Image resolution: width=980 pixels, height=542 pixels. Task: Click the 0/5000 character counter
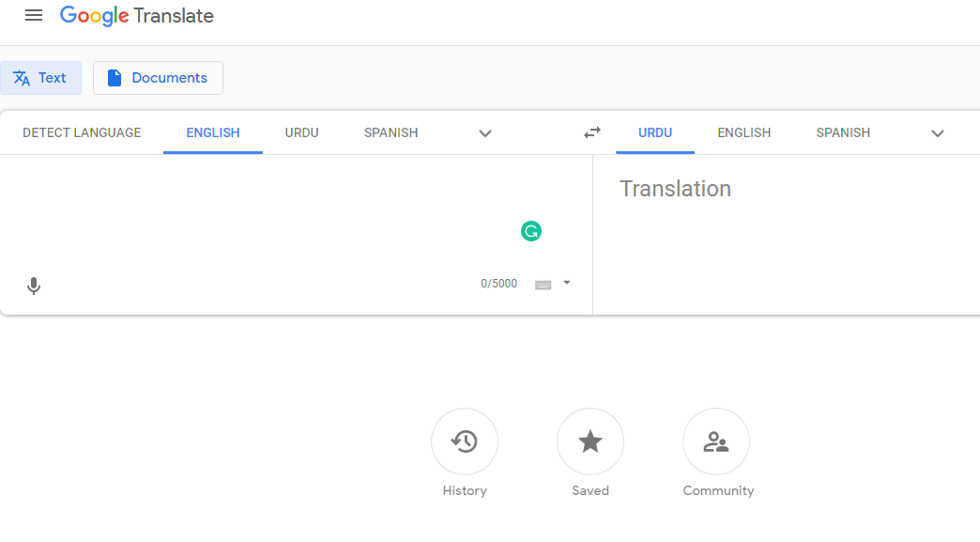[x=498, y=283]
